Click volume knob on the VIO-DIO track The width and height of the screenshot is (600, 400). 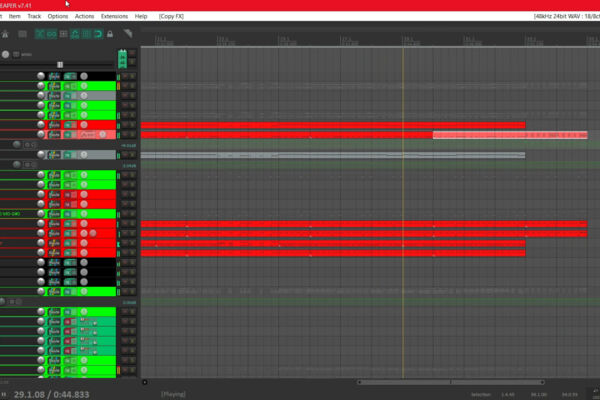pyautogui.click(x=41, y=214)
